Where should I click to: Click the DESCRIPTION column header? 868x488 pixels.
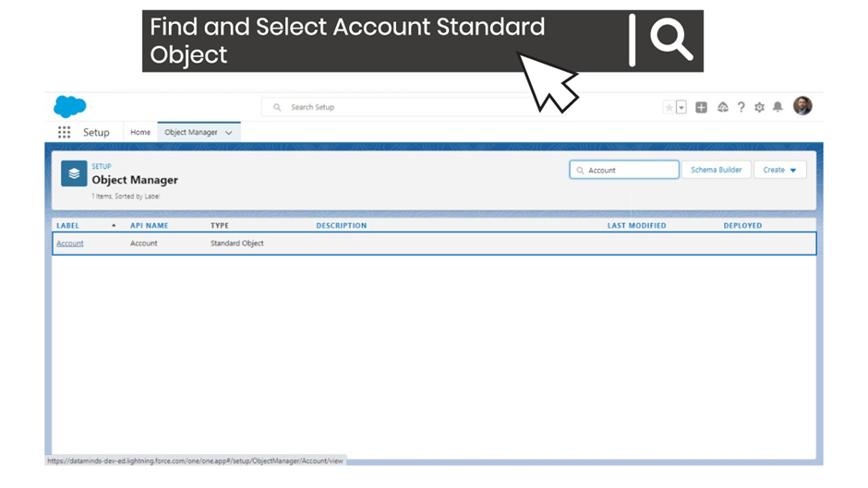[341, 226]
